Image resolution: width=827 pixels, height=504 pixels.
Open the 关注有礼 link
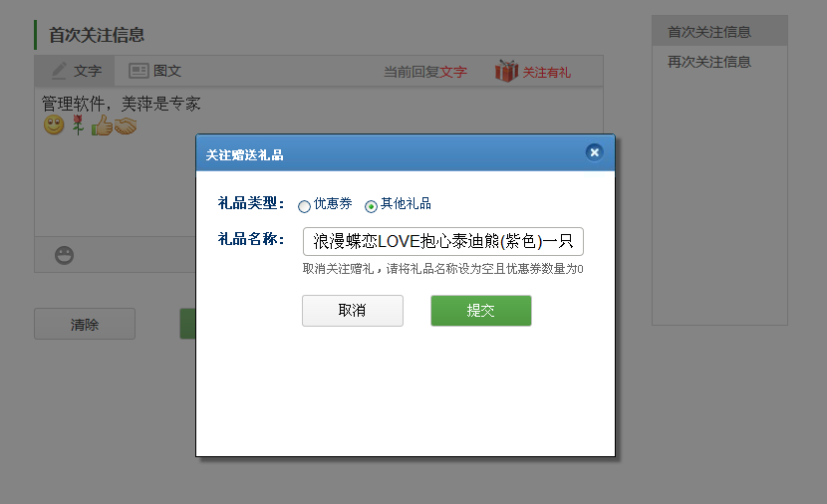[546, 73]
